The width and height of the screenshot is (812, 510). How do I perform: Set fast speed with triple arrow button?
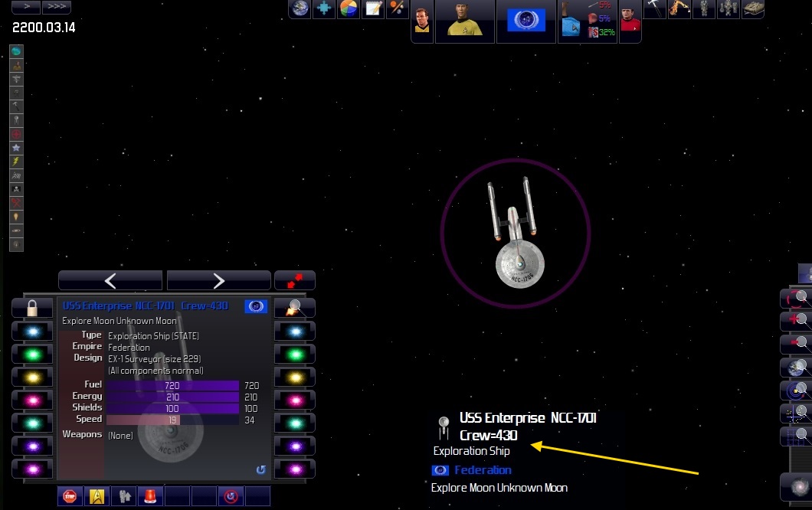(x=57, y=7)
